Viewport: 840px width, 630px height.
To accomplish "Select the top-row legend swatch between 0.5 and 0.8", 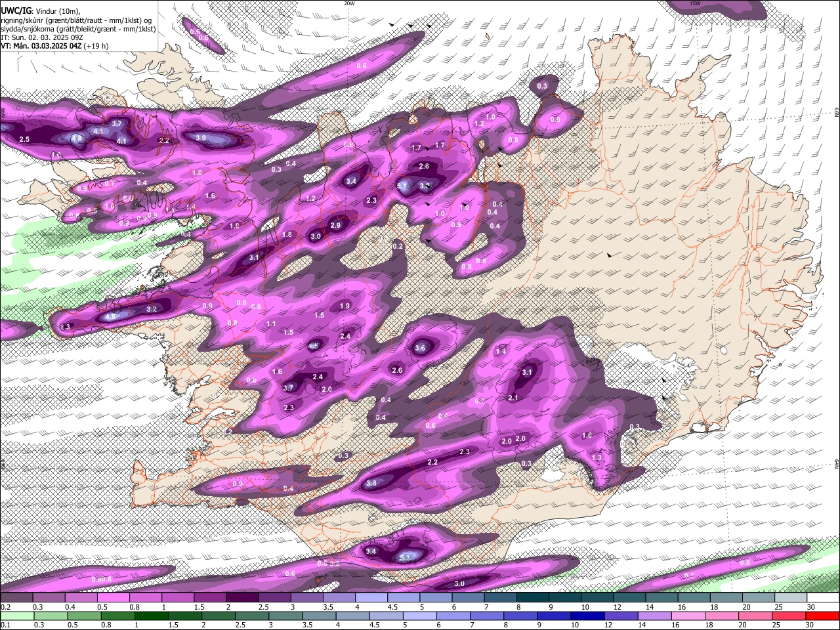I will coord(113,597).
